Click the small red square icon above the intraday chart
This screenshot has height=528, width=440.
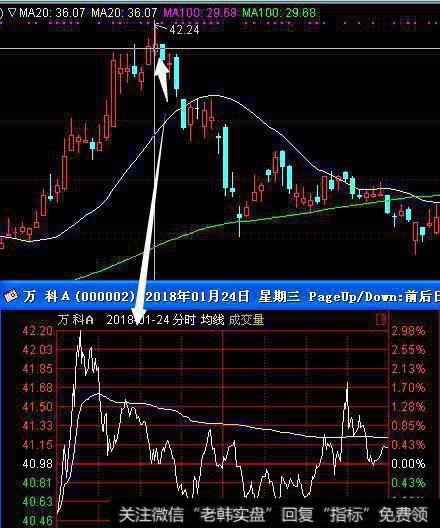coord(381,320)
